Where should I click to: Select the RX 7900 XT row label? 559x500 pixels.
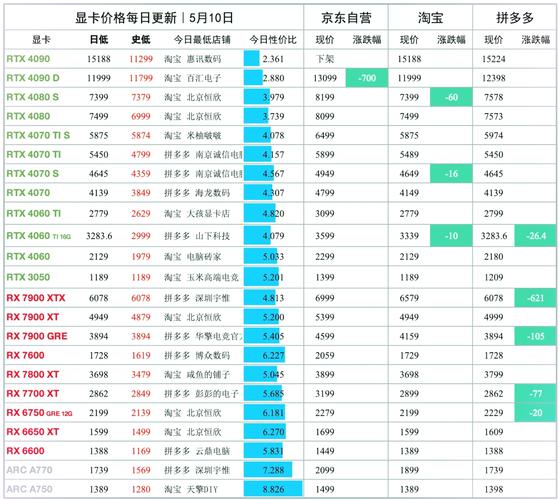coord(32,317)
